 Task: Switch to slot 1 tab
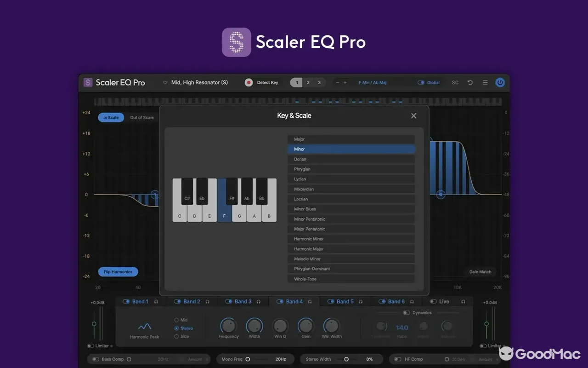pyautogui.click(x=297, y=83)
